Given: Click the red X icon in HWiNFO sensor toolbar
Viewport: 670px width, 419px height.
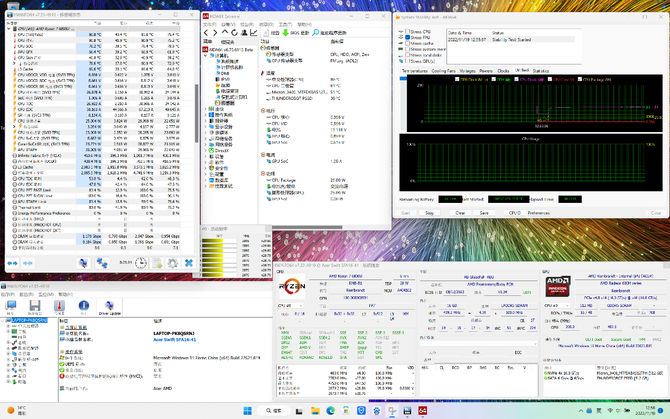Looking at the screenshot, I should pyautogui.click(x=188, y=263).
